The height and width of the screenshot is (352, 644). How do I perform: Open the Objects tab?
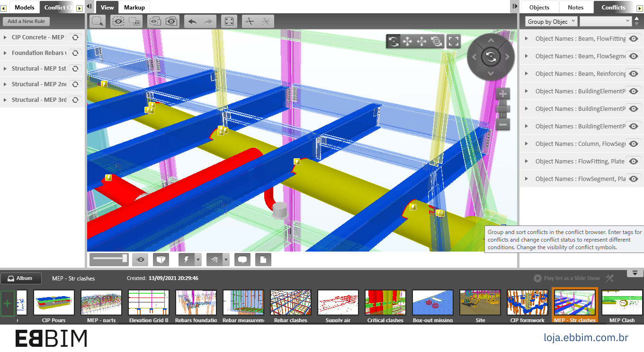click(539, 7)
